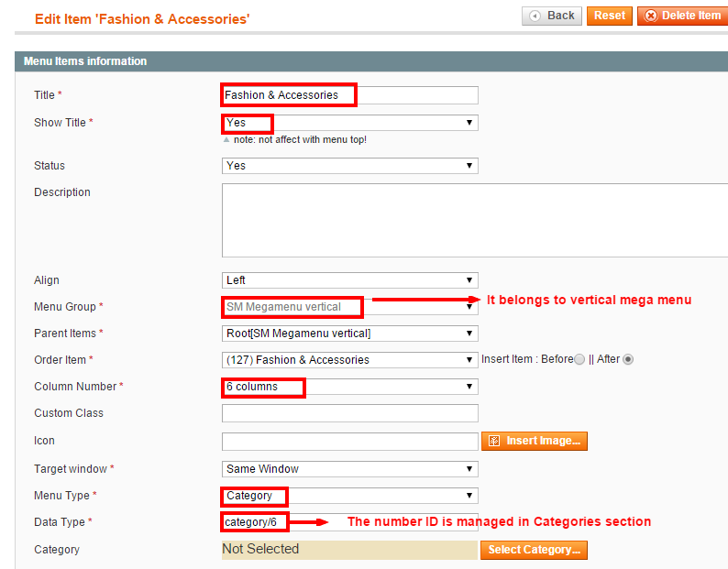Focus the Data Type input field

349,522
